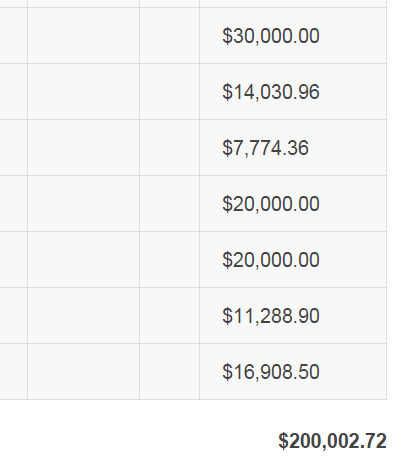The width and height of the screenshot is (399, 464).
Task: Click the $20,000.00 cell directly below $7,774.36
Action: tap(293, 204)
